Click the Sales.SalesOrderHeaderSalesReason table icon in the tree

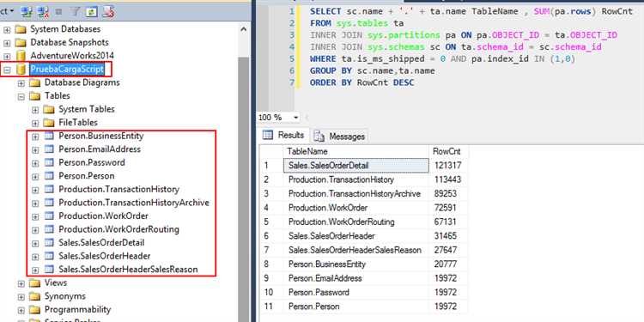[49, 269]
